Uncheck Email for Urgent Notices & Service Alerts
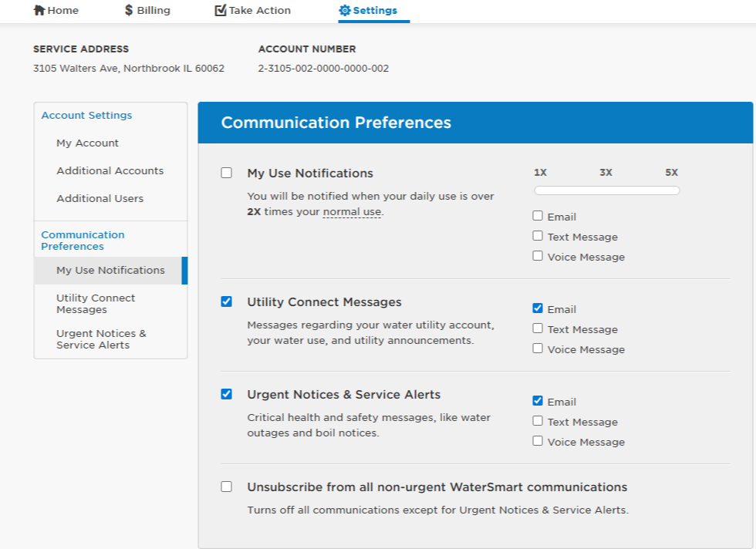This screenshot has height=549, width=756. 538,399
